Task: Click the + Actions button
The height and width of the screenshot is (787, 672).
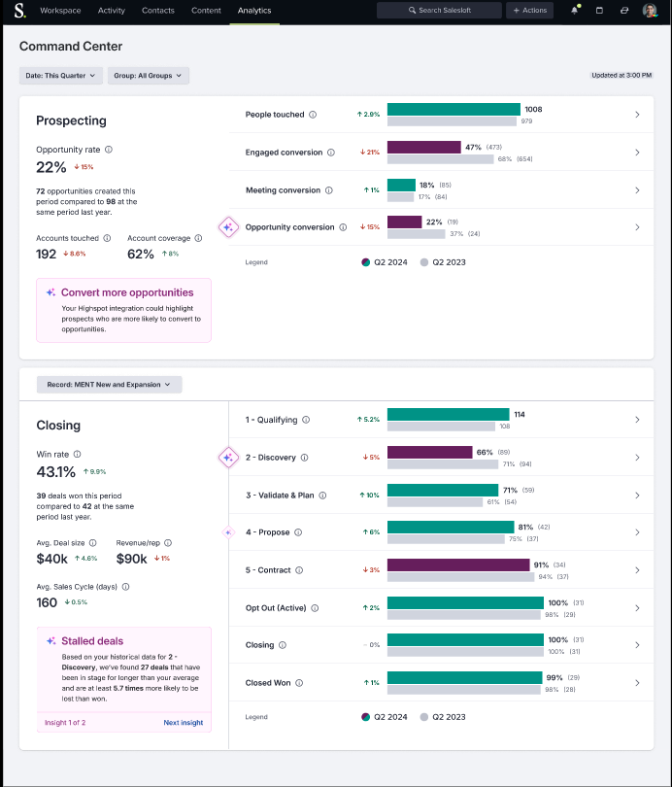Action: (529, 10)
